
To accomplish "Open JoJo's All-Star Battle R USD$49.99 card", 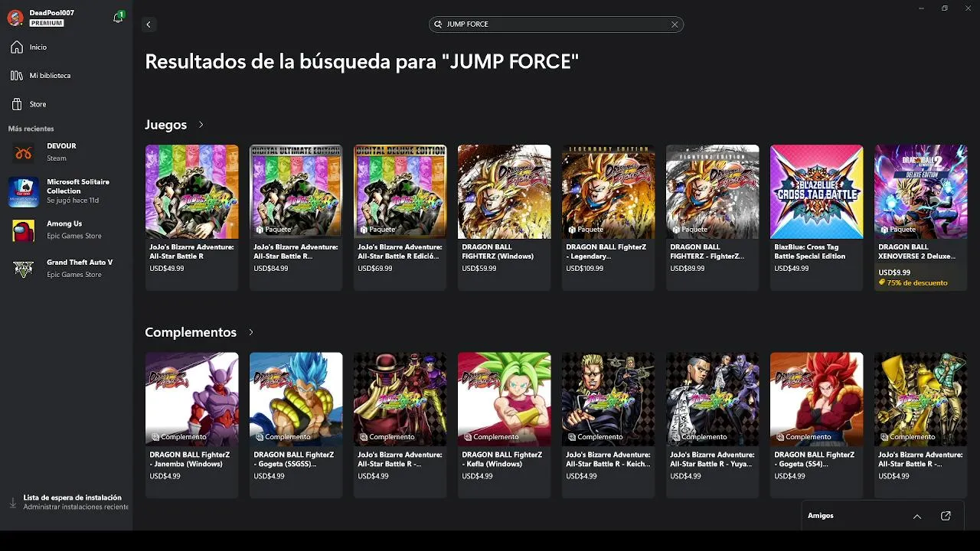I will (x=191, y=217).
